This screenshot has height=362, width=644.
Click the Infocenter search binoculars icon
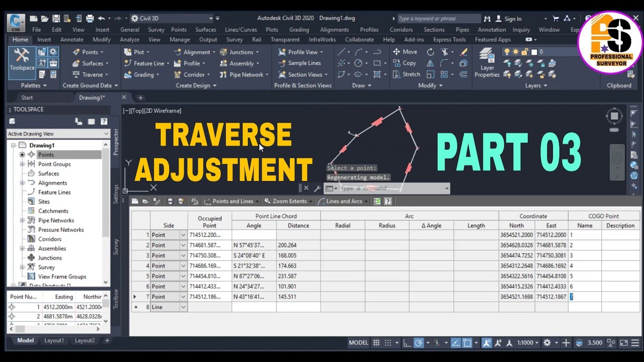[x=487, y=19]
